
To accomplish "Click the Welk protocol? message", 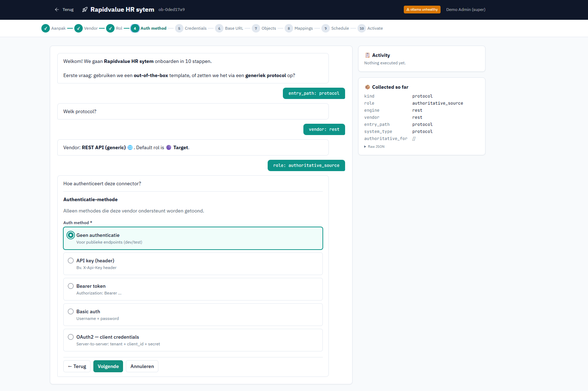I will tap(193, 111).
